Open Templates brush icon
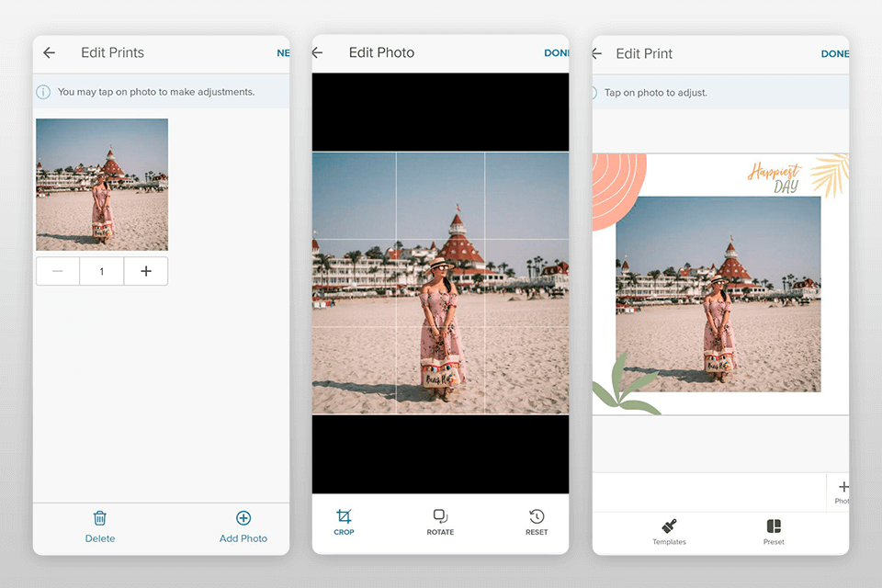 point(669,526)
